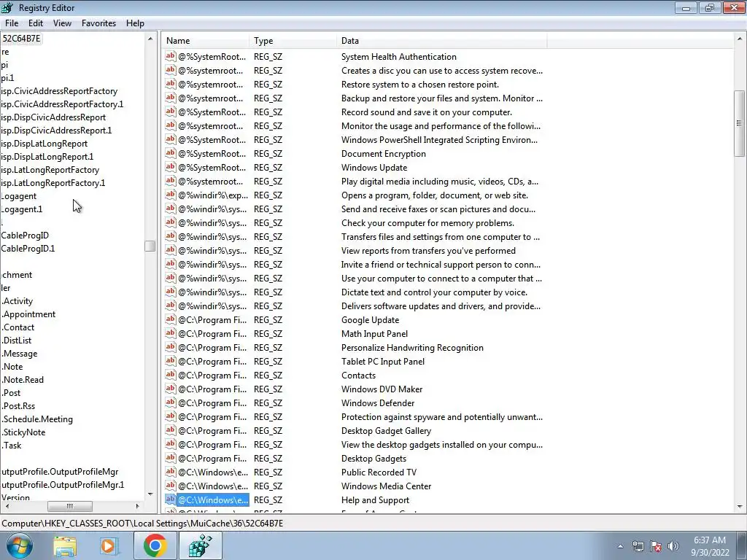Click the volume speaker tray icon

673,546
